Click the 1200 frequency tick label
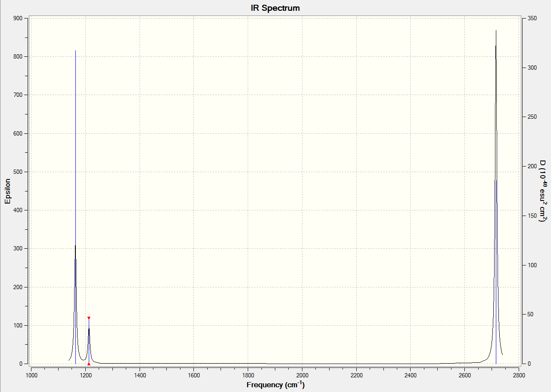This screenshot has width=551, height=392. 86,375
